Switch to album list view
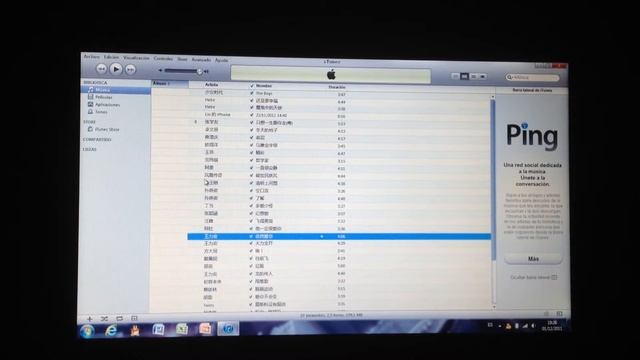 pyautogui.click(x=464, y=76)
